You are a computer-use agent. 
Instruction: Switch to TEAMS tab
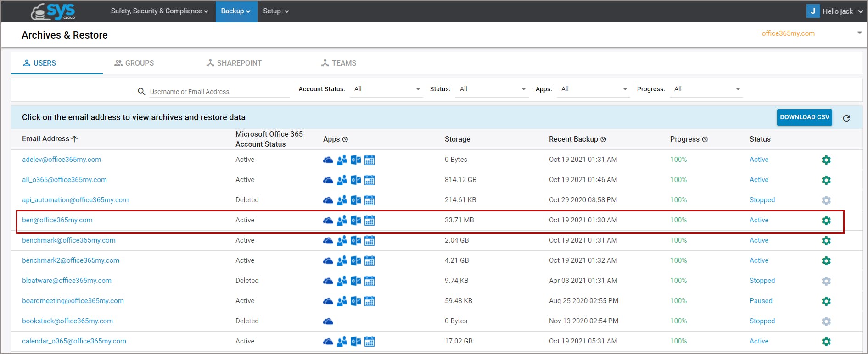(x=339, y=63)
